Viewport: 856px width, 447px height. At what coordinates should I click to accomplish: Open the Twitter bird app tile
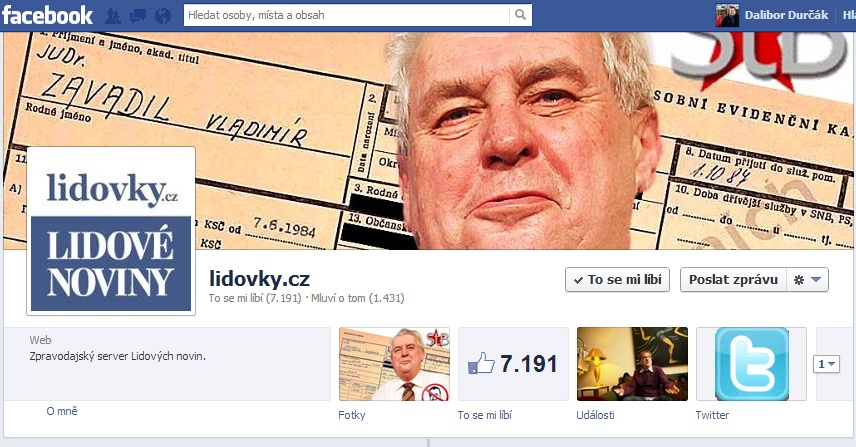751,364
